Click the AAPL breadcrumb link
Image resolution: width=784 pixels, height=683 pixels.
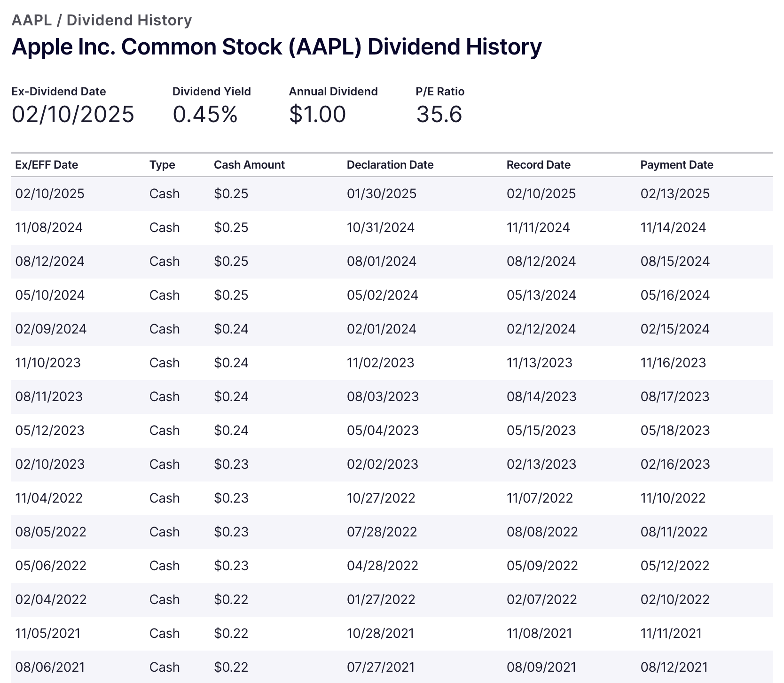tap(31, 20)
